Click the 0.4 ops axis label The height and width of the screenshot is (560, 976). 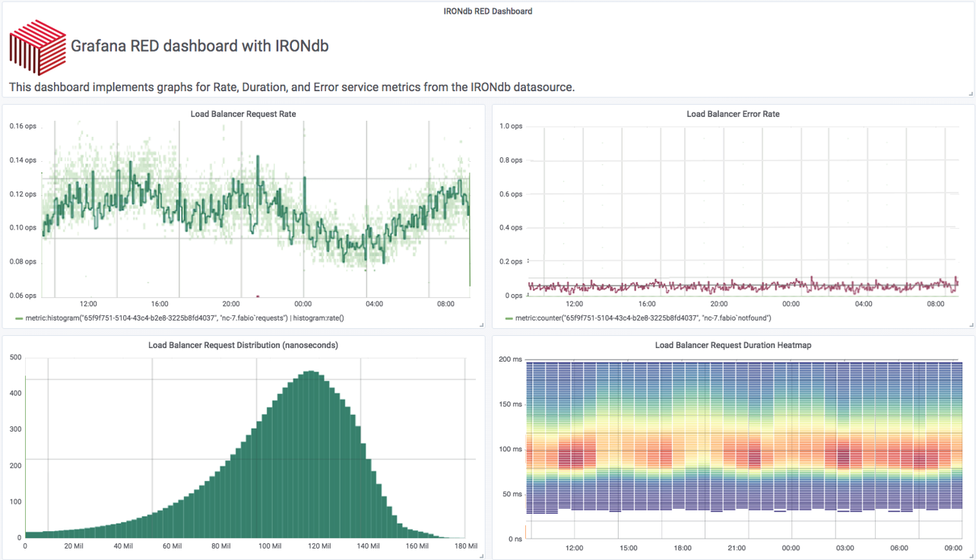tap(511, 228)
